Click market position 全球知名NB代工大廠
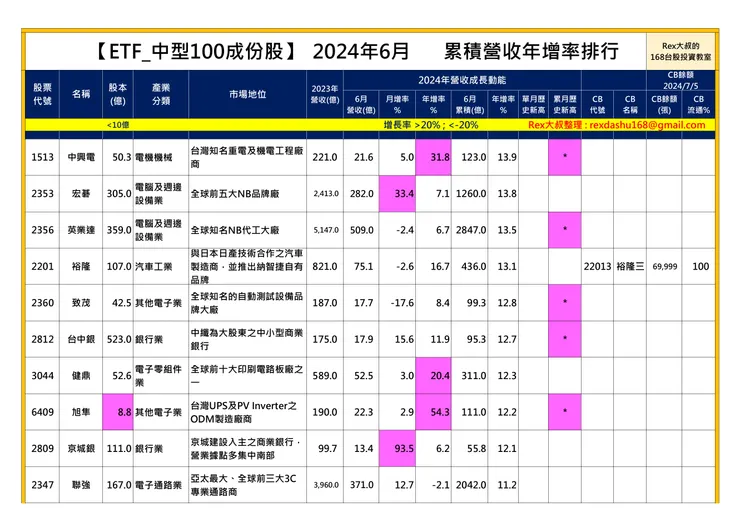Viewport: 740px width, 523px height. tap(235, 230)
